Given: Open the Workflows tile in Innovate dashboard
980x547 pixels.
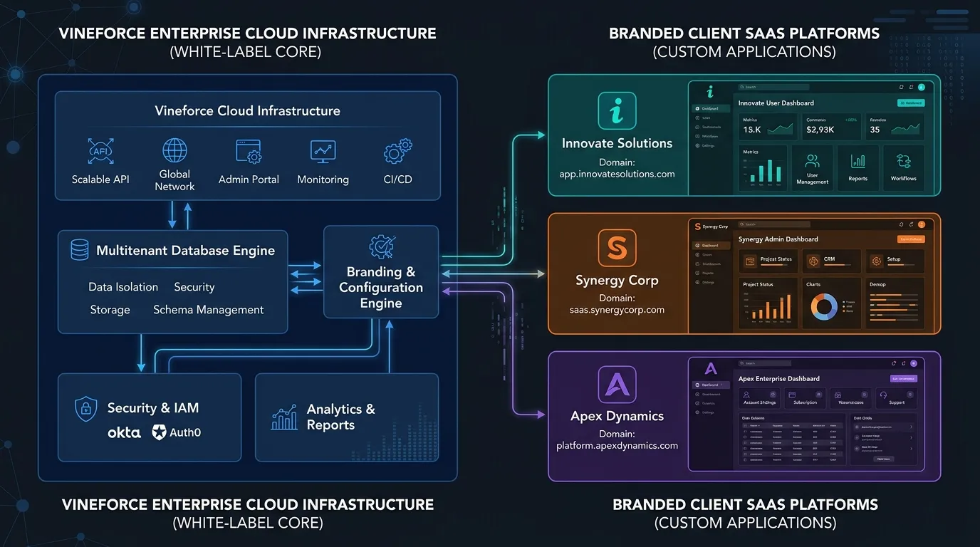Looking at the screenshot, I should [x=904, y=168].
